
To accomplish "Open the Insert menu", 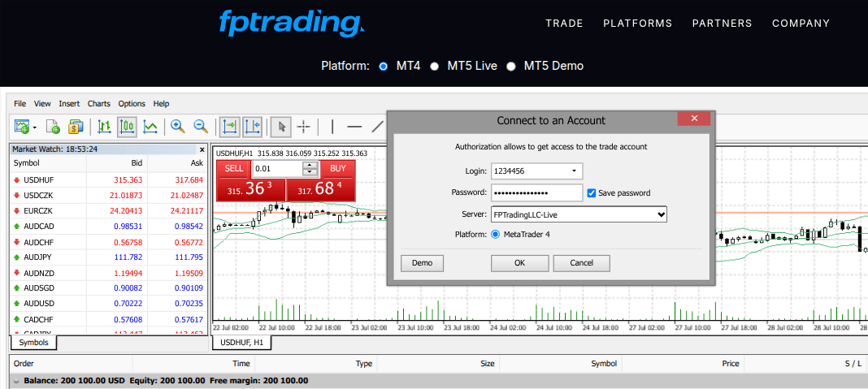I will (69, 103).
